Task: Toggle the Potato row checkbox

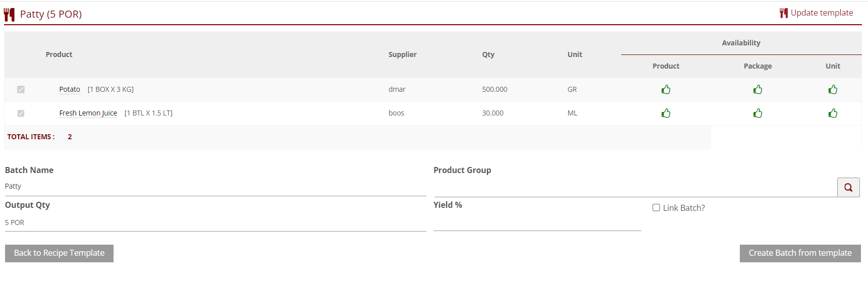Action: 21,89
